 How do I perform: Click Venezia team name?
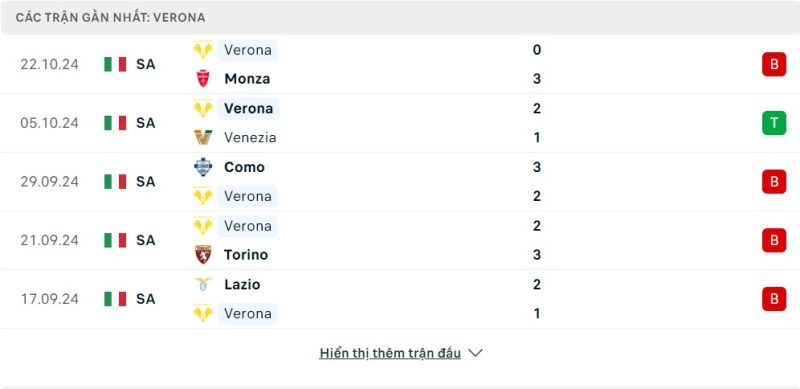point(250,138)
